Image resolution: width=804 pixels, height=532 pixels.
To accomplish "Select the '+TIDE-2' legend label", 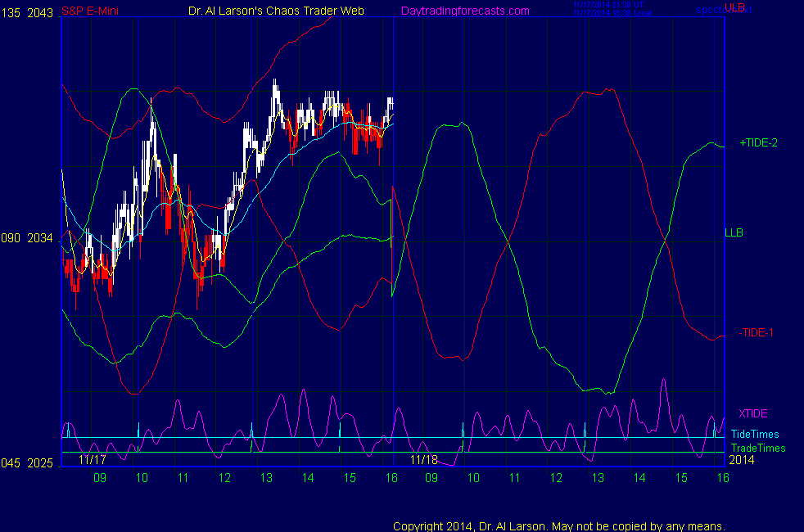I will (758, 142).
